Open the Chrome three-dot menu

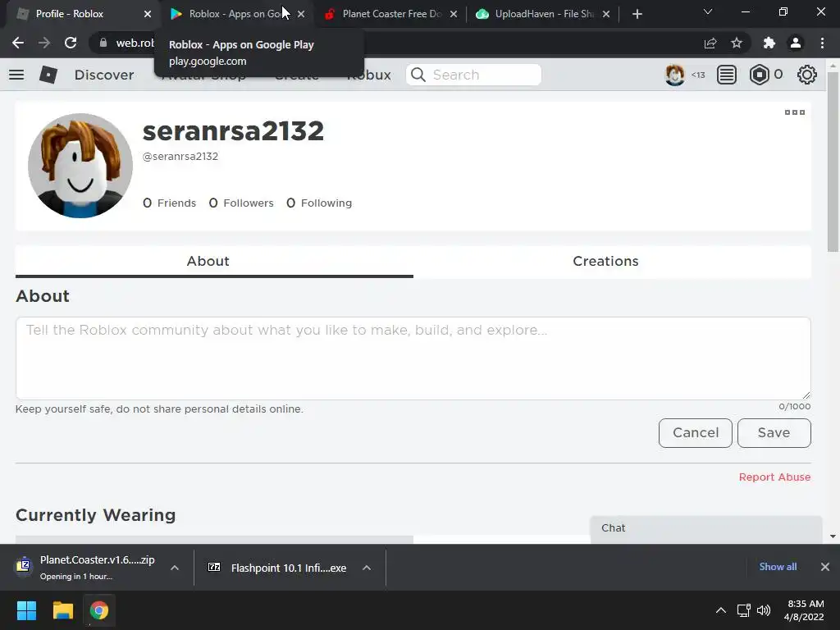[x=822, y=43]
